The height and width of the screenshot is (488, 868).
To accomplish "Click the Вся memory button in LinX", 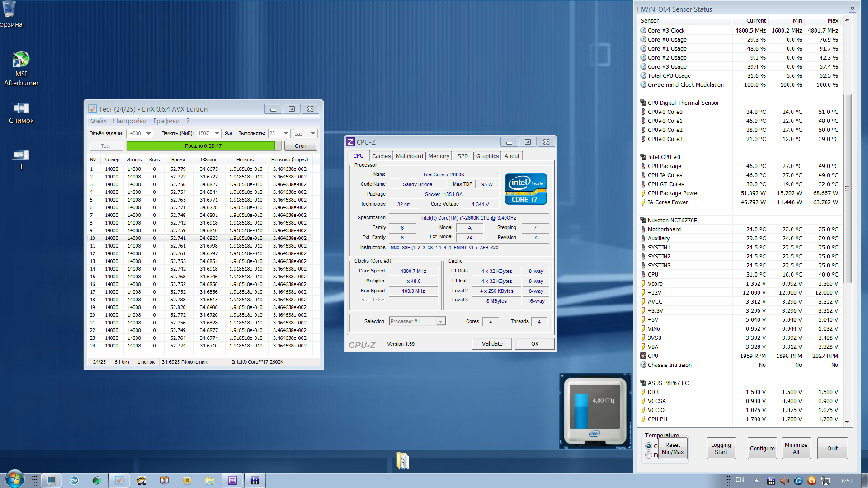I will (x=228, y=133).
